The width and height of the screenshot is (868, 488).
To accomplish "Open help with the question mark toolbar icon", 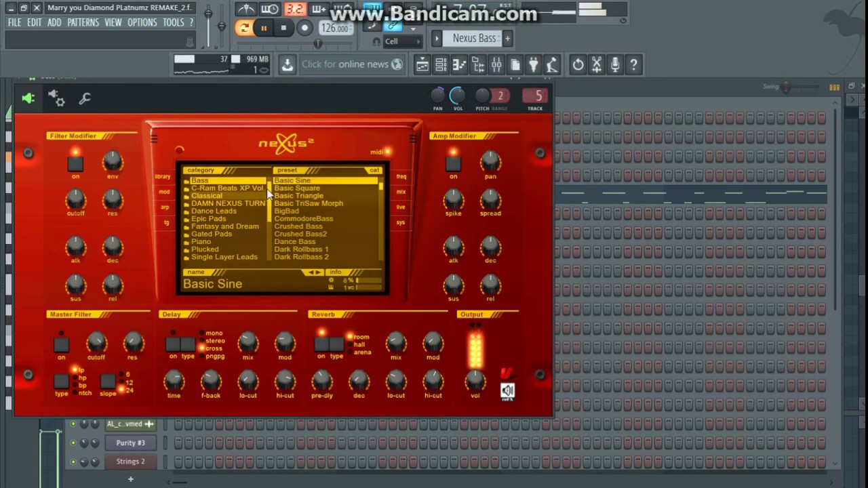I will tap(633, 65).
